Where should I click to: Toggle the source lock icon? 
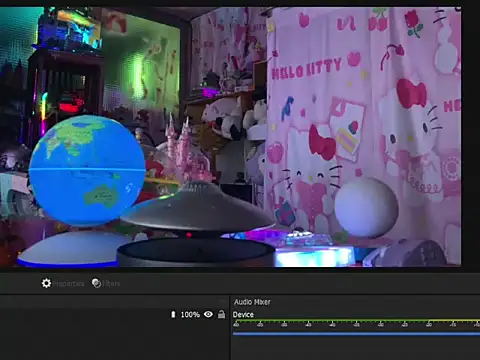coord(221,314)
